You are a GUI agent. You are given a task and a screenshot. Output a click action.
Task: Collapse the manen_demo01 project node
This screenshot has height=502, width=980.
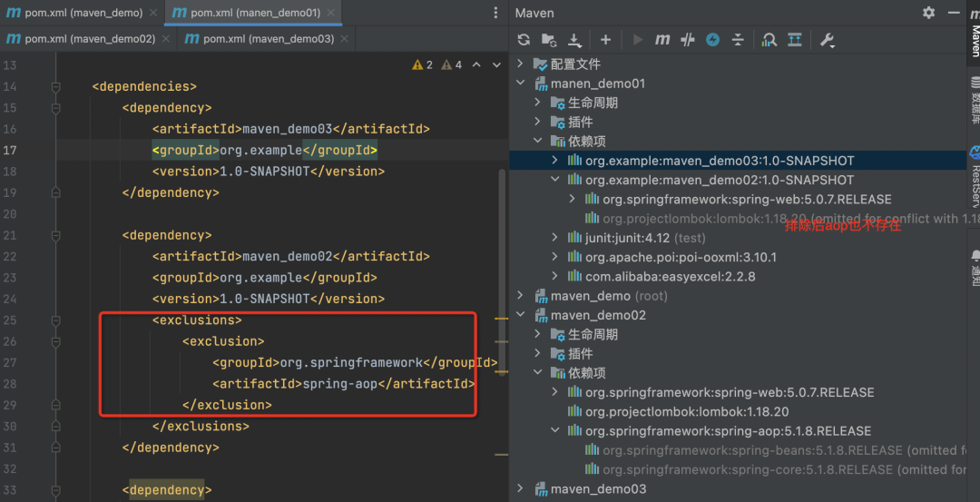[519, 84]
